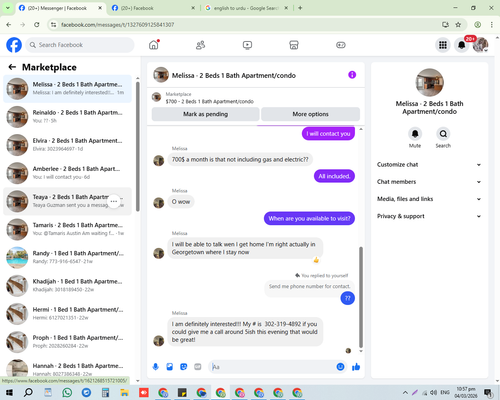Image resolution: width=500 pixels, height=400 pixels.
Task: Reload the page in browser
Action: (37, 25)
